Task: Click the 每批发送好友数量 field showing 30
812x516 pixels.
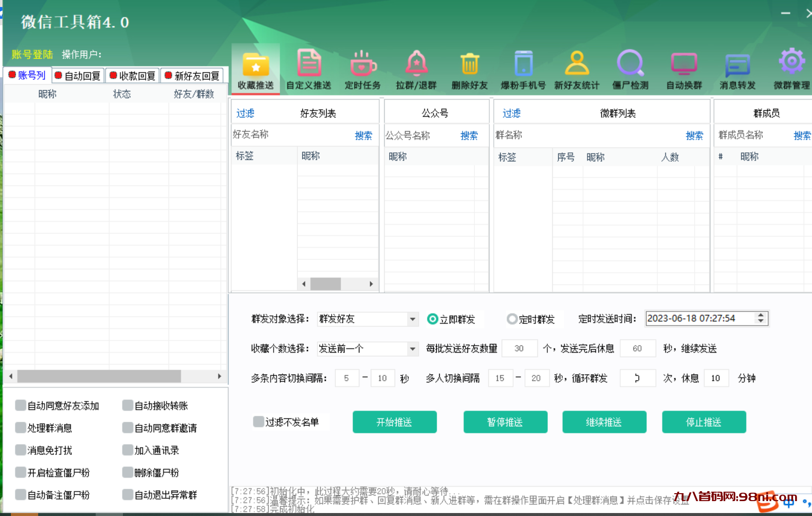Action: tap(520, 348)
